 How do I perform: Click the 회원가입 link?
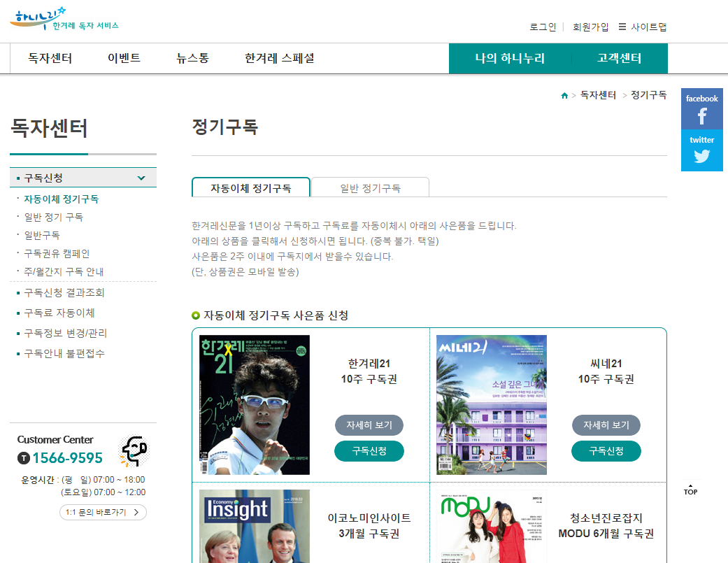[x=590, y=27]
